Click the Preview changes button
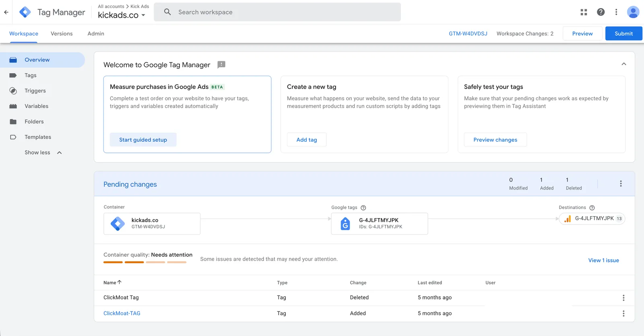 click(495, 140)
